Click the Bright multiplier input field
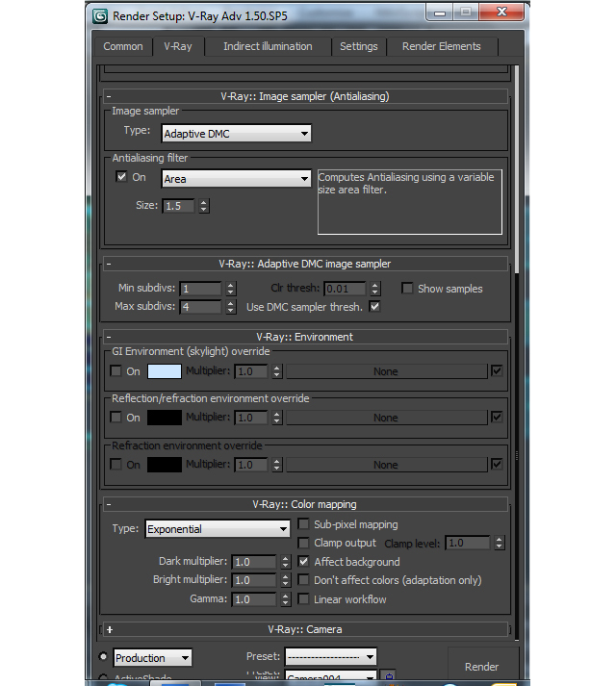616x686 pixels. (x=254, y=580)
